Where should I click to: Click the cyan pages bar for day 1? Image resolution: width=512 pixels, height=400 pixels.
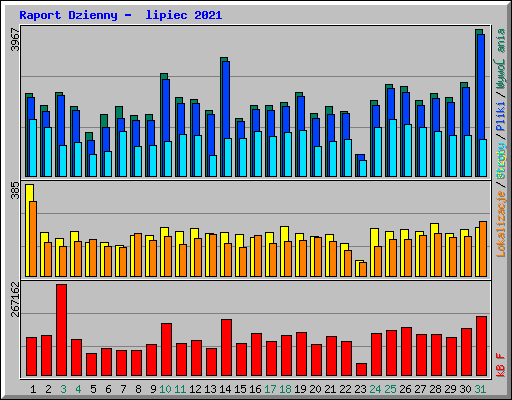pyautogui.click(x=33, y=148)
